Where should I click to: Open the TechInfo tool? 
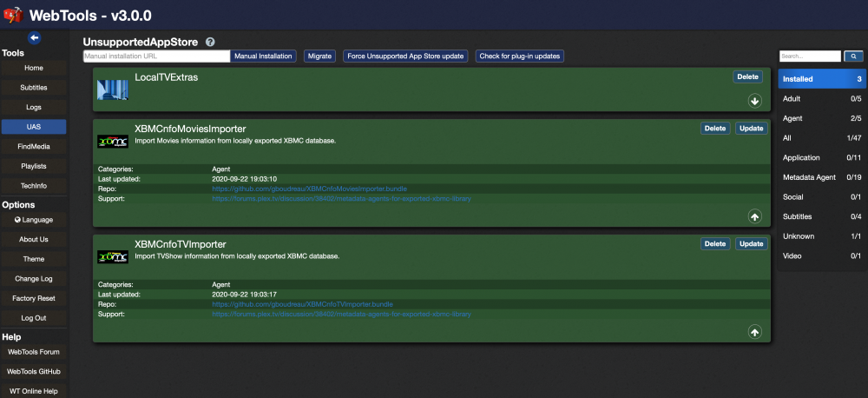[x=34, y=186]
